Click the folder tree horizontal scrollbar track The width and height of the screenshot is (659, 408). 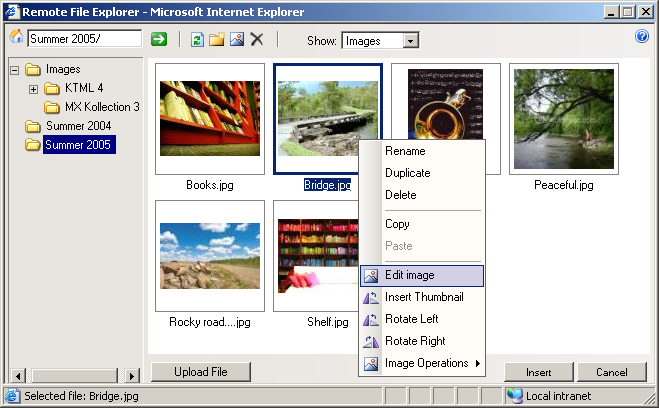75,375
